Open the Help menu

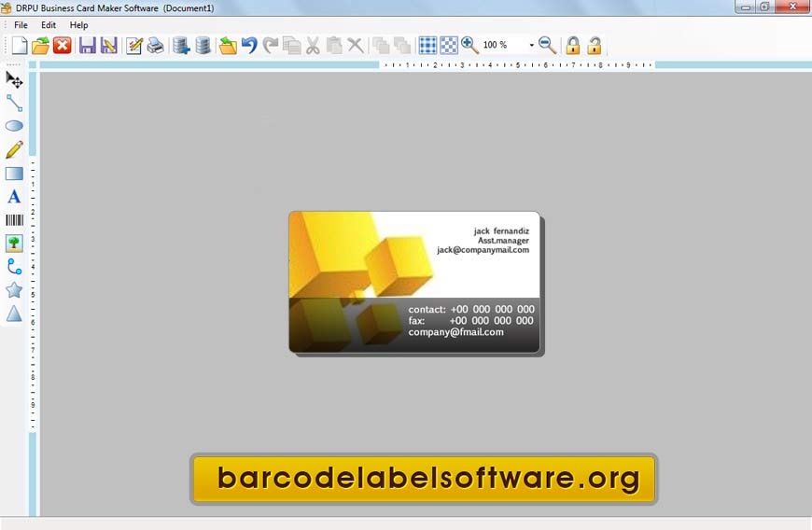click(78, 25)
